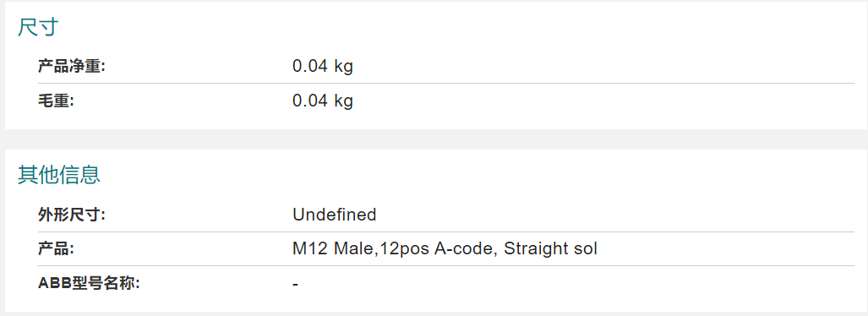Click the 其他信息 section heading
Screen dimensions: 868x316
point(58,175)
